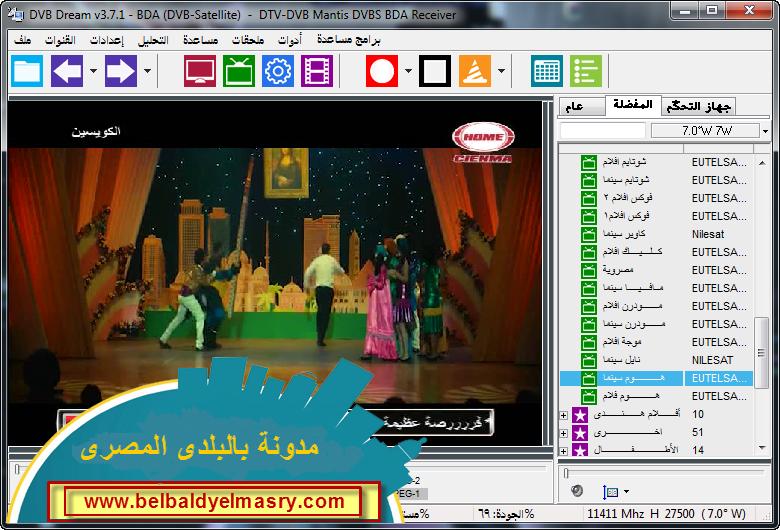Expand the اخرى favorites group
The image size is (780, 530).
click(x=564, y=433)
